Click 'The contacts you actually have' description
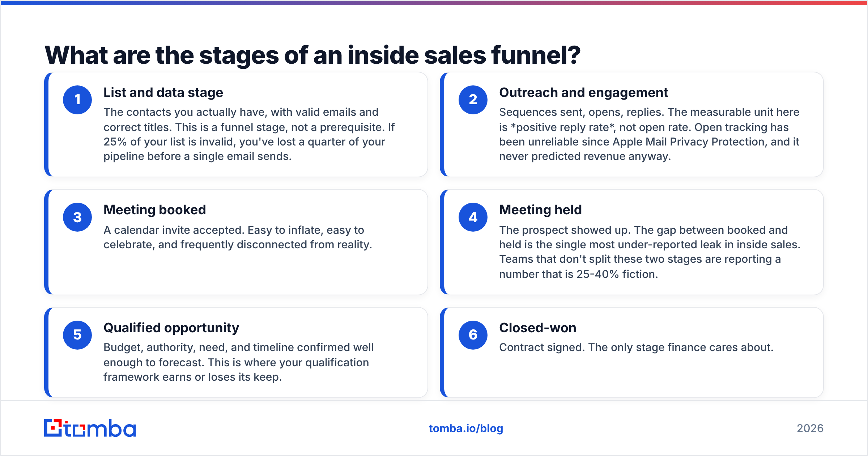 (x=249, y=134)
